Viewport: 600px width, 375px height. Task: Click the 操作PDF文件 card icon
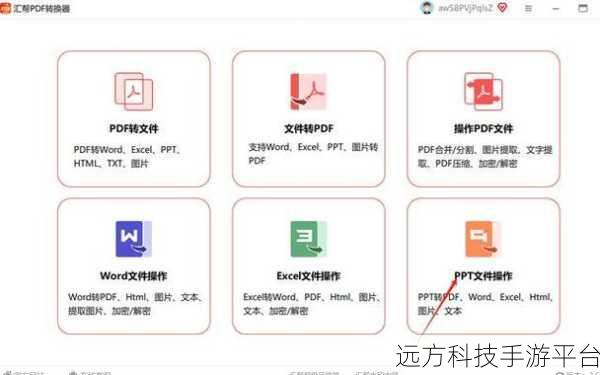[483, 92]
